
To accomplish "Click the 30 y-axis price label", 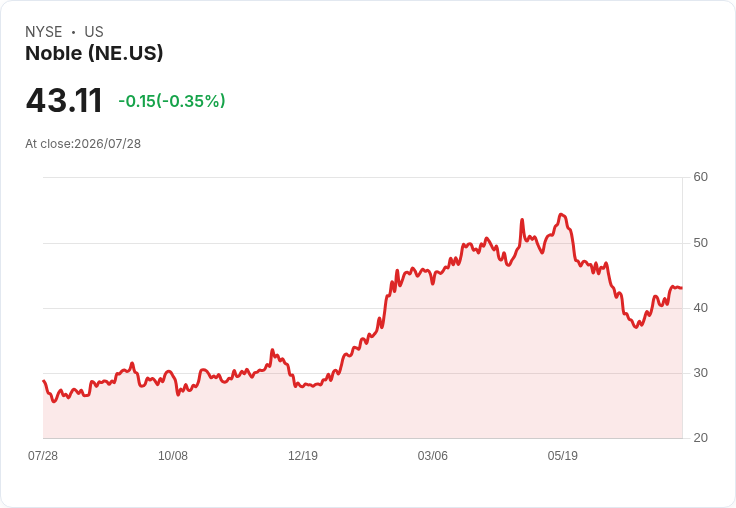I will pyautogui.click(x=700, y=373).
